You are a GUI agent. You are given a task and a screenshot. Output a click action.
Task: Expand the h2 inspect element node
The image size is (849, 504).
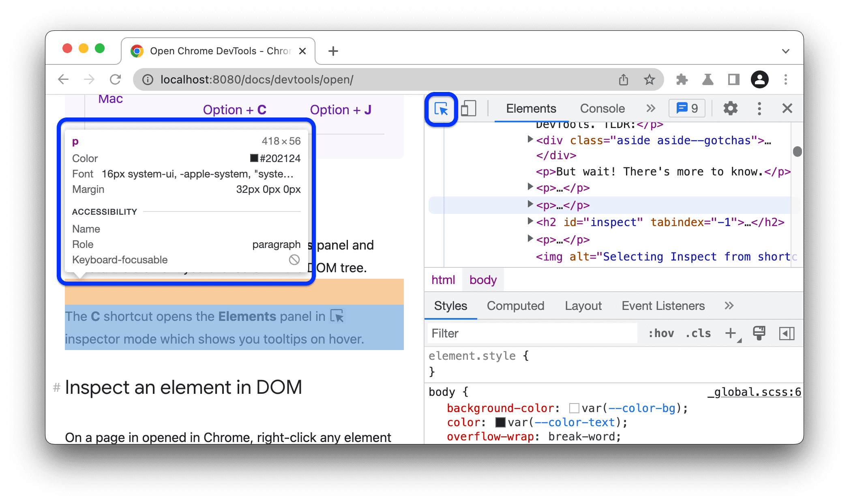(x=528, y=222)
